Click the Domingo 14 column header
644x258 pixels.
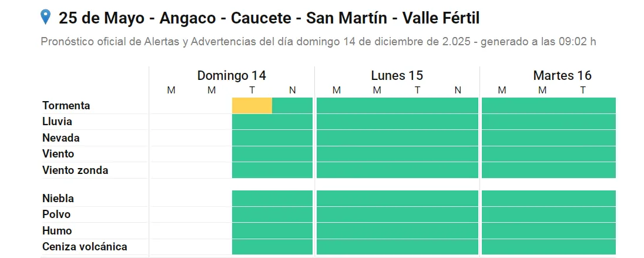point(232,75)
